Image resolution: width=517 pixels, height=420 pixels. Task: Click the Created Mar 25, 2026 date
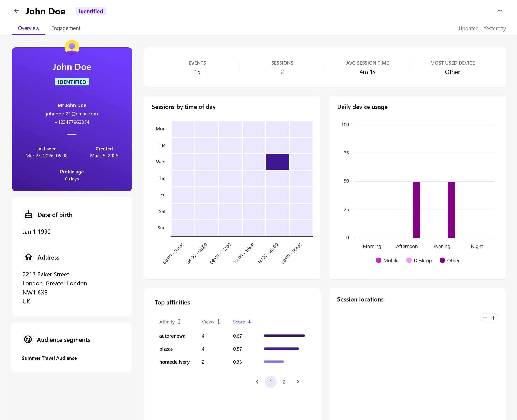coord(104,156)
